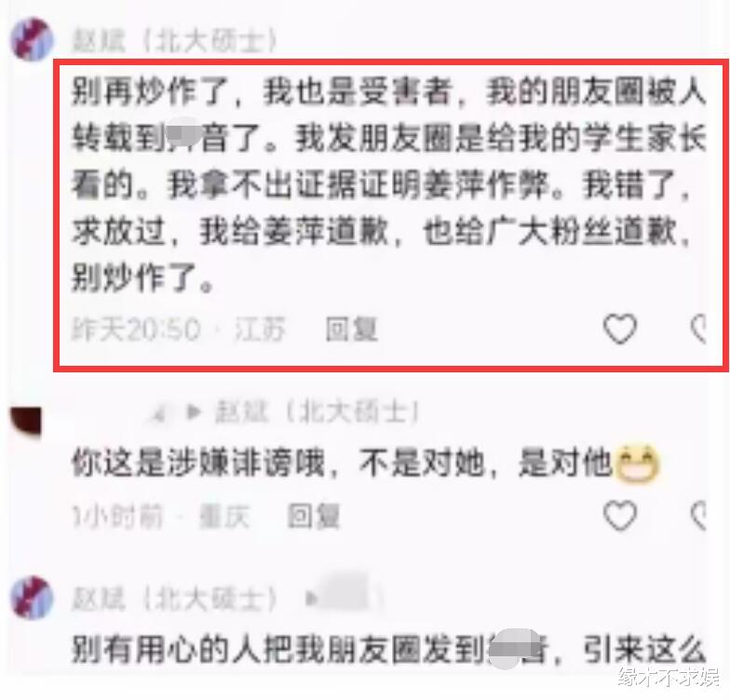Click the laughing emoji in second comment
The image size is (730, 700).
[x=637, y=464]
